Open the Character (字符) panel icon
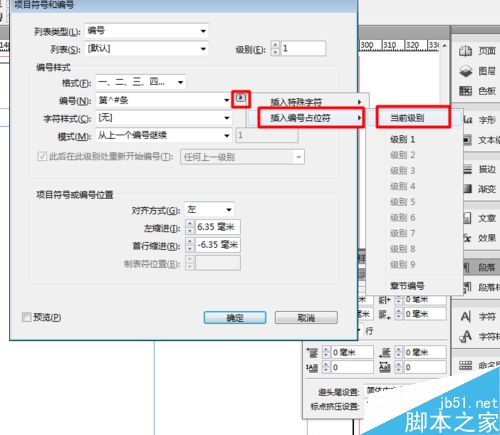The height and width of the screenshot is (435, 500). coord(466,316)
